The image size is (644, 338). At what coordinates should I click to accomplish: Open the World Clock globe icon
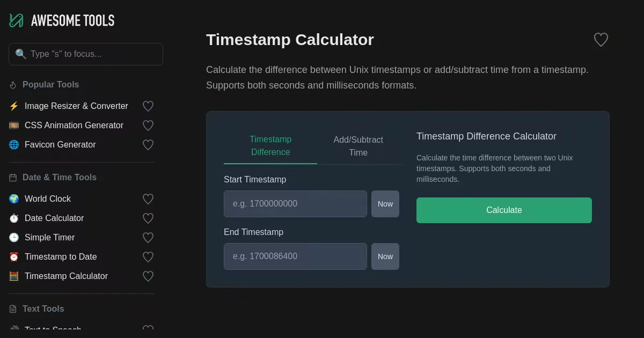click(x=14, y=199)
